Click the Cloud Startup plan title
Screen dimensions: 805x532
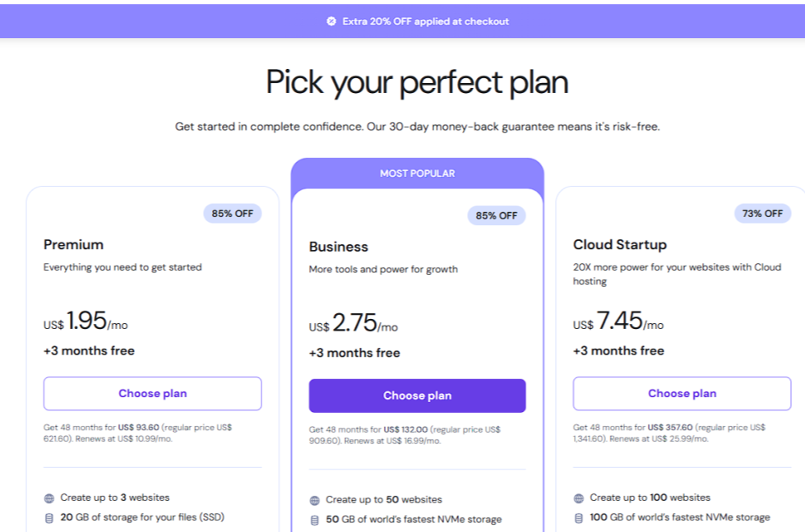pos(620,244)
